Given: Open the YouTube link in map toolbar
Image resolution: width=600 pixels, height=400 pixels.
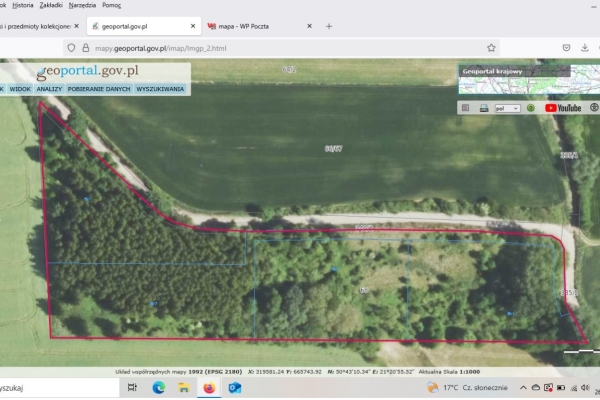Looking at the screenshot, I should (x=563, y=107).
